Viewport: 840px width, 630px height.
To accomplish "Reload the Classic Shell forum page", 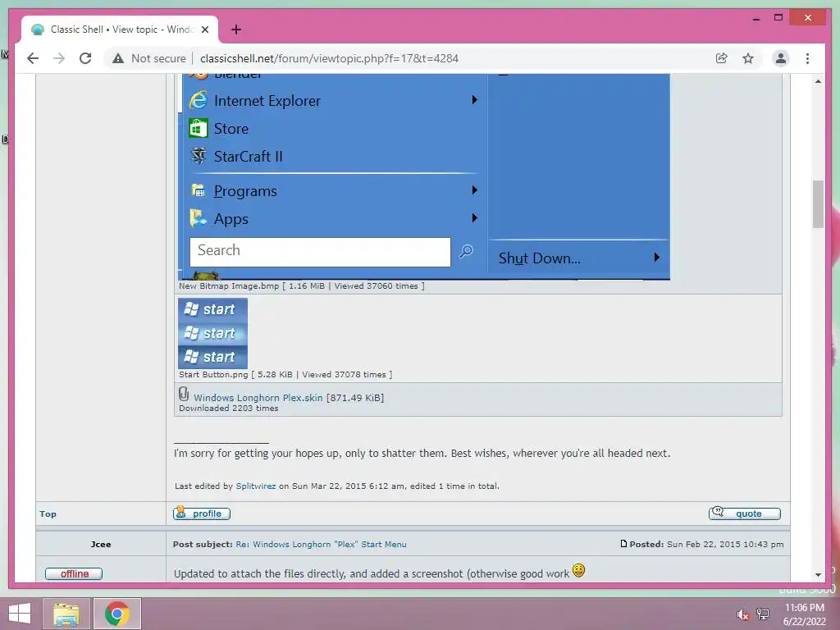I will (85, 58).
